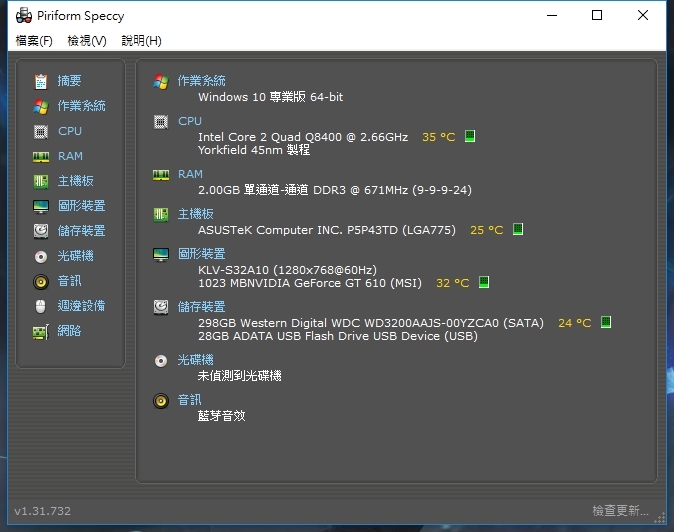This screenshot has width=674, height=532.
Task: Click the GPU temperature value 32 °C
Action: tap(453, 283)
